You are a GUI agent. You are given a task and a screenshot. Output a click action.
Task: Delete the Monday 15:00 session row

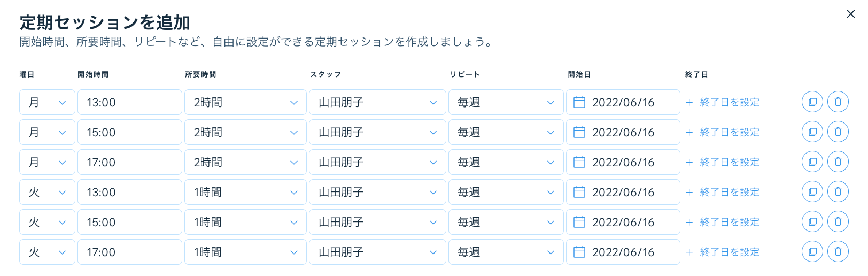[838, 132]
